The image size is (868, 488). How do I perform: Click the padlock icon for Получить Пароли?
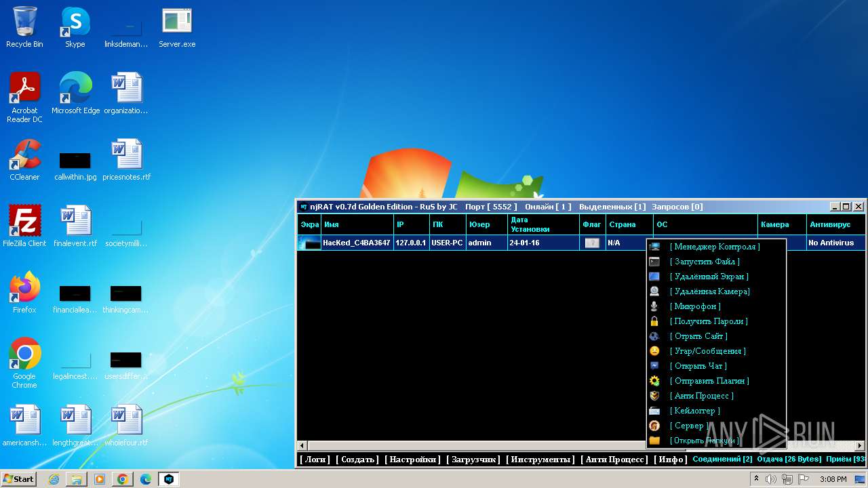[654, 321]
